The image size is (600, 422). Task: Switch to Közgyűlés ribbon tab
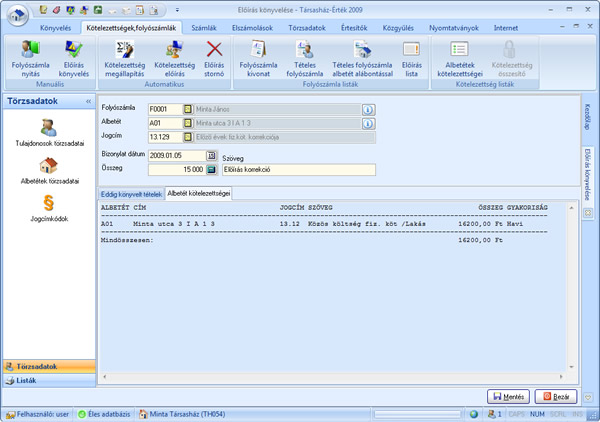point(398,28)
